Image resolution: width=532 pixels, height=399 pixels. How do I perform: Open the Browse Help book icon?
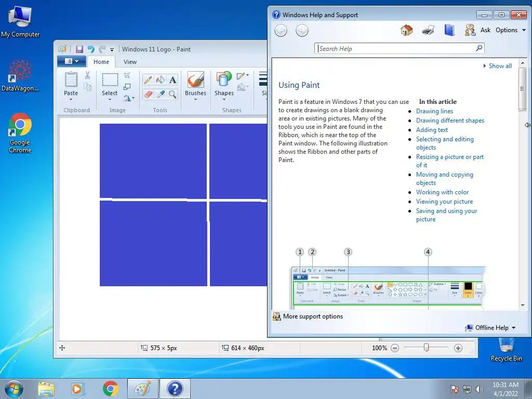pyautogui.click(x=449, y=30)
